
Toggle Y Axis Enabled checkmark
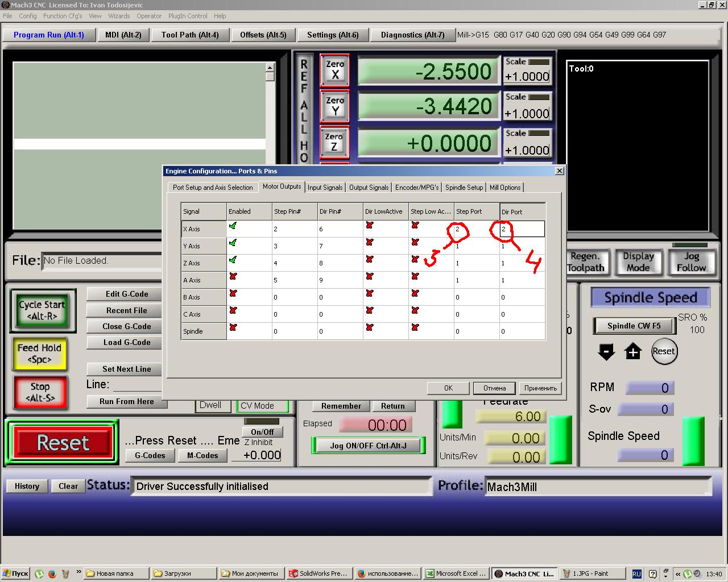tap(233, 243)
